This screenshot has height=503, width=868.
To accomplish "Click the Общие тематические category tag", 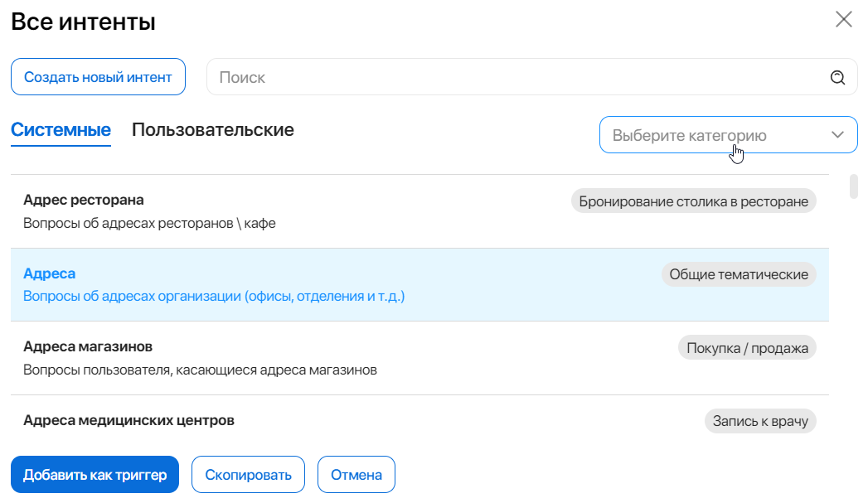I will coord(739,273).
